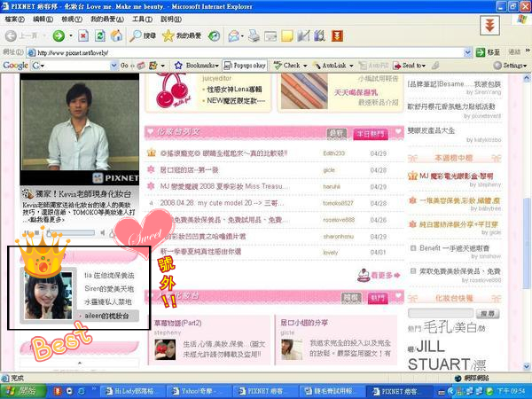The image size is (532, 399).
Task: Open the History clock icon
Action: pos(214,35)
